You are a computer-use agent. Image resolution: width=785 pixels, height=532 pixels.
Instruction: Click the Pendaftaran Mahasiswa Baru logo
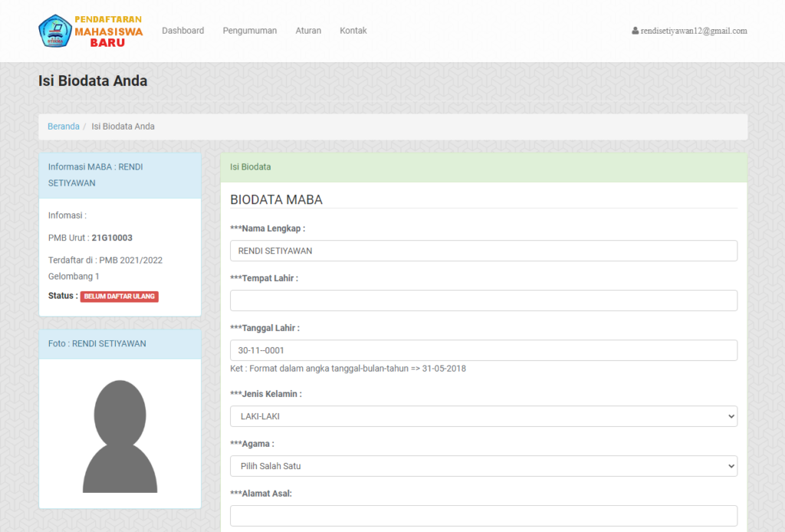(x=90, y=31)
